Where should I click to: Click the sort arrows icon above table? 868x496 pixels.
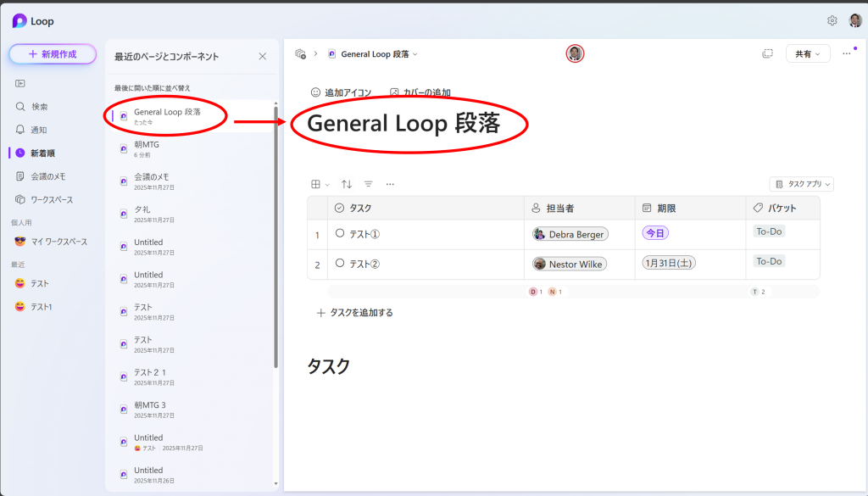[347, 184]
